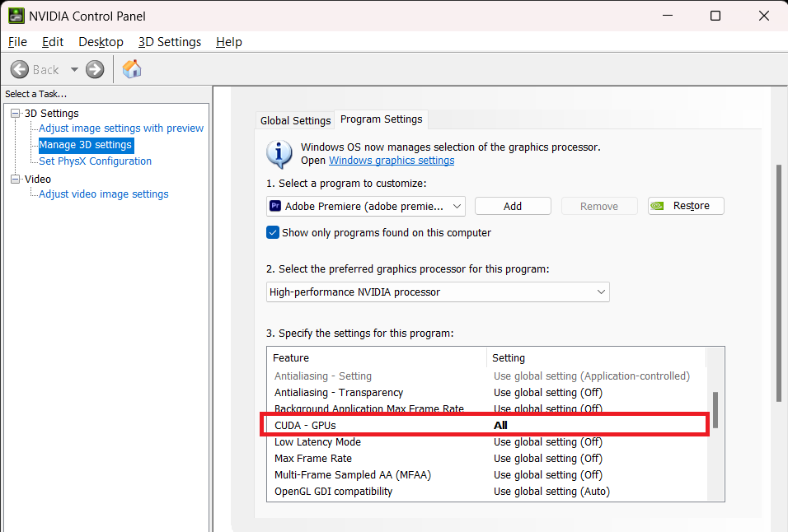Open the Edit menu
Image resolution: width=788 pixels, height=532 pixels.
tap(53, 42)
